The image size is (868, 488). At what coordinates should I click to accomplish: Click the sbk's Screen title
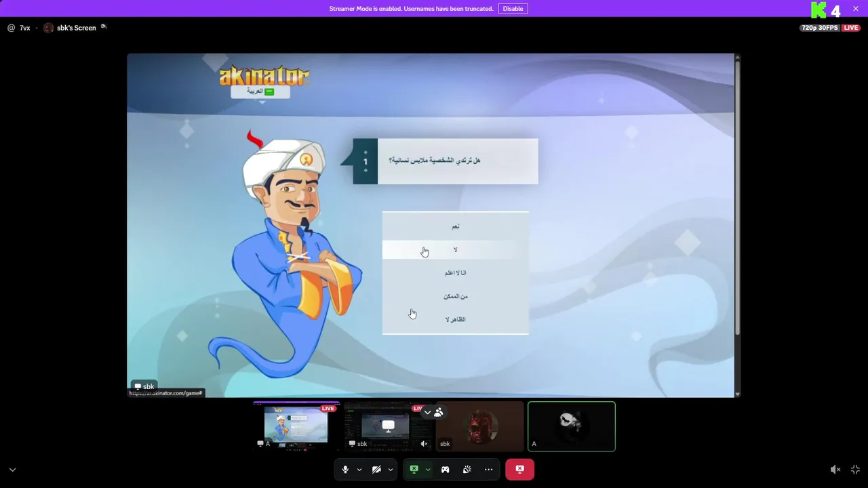click(x=76, y=28)
